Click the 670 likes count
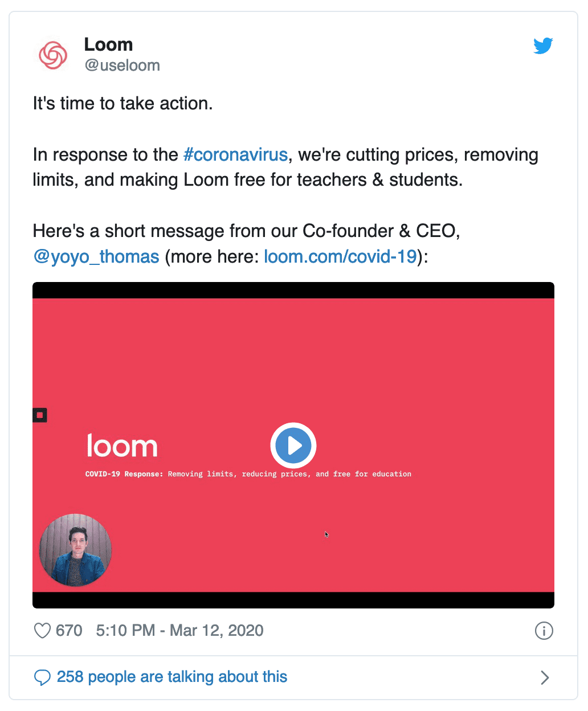Screen dimensions: 588x711 [x=69, y=631]
